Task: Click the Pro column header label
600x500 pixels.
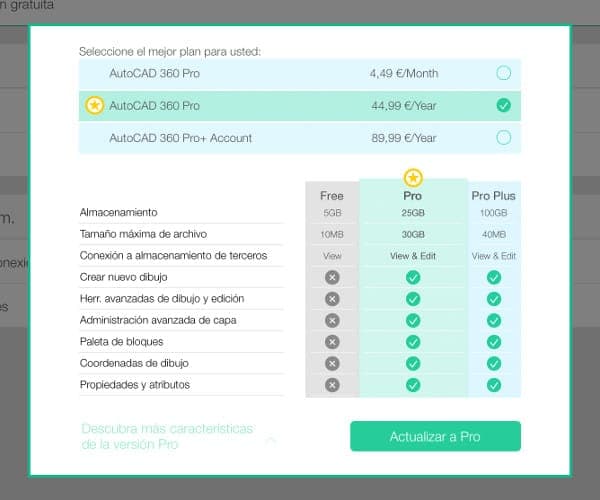Action: (x=413, y=196)
